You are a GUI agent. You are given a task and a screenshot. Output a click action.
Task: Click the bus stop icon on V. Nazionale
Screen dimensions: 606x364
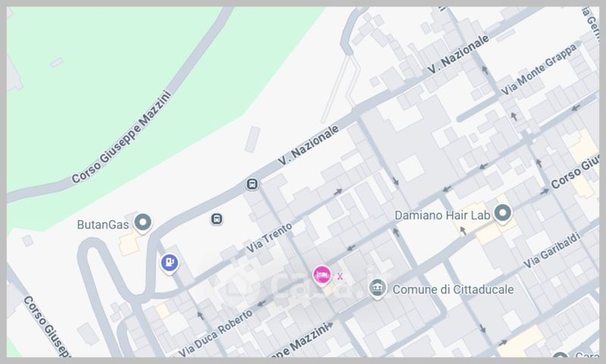252,184
